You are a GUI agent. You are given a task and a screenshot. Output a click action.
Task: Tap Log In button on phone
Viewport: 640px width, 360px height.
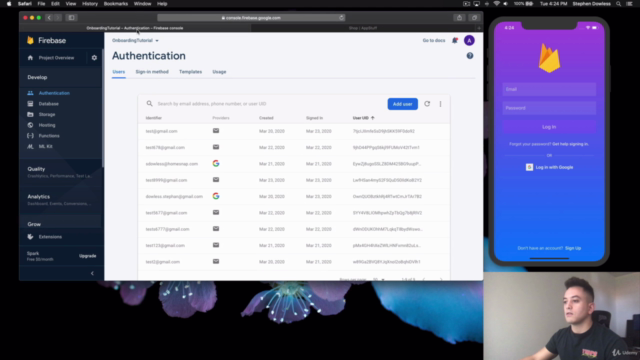coord(549,127)
